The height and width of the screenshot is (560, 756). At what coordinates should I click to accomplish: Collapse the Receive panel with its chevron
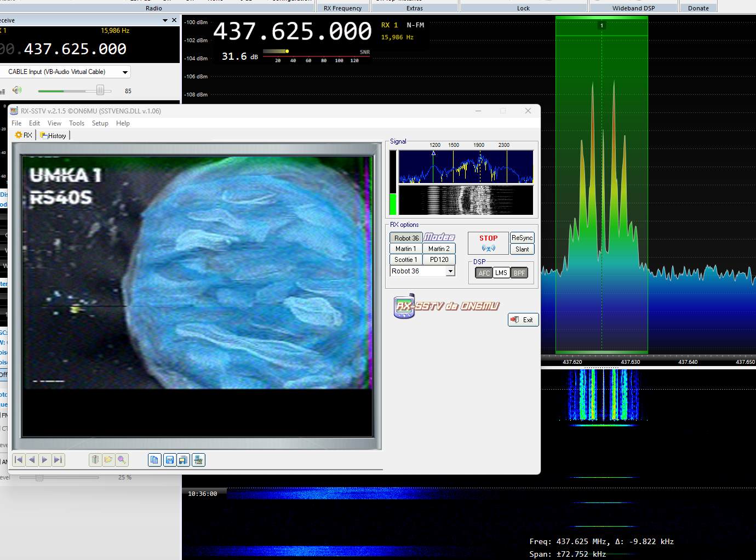(164, 20)
